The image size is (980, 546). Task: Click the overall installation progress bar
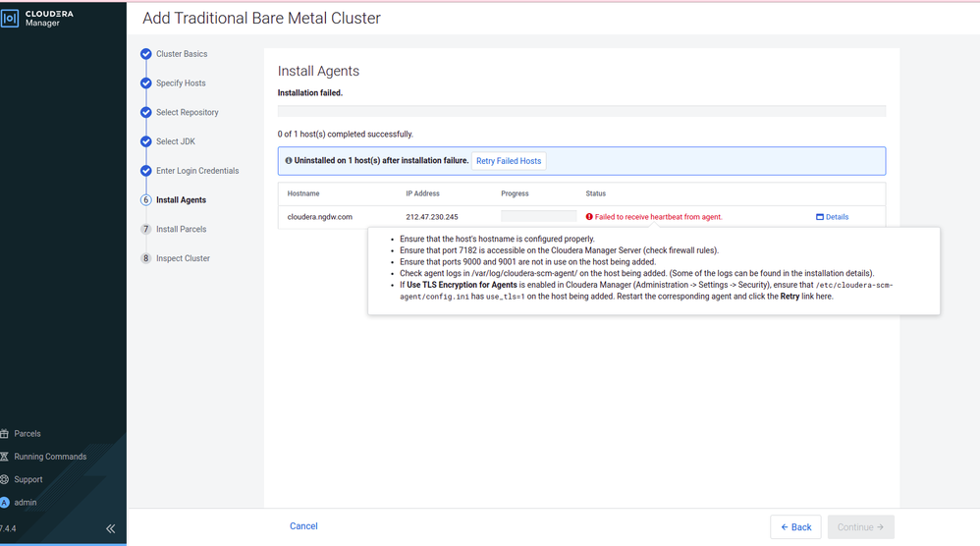tap(582, 111)
